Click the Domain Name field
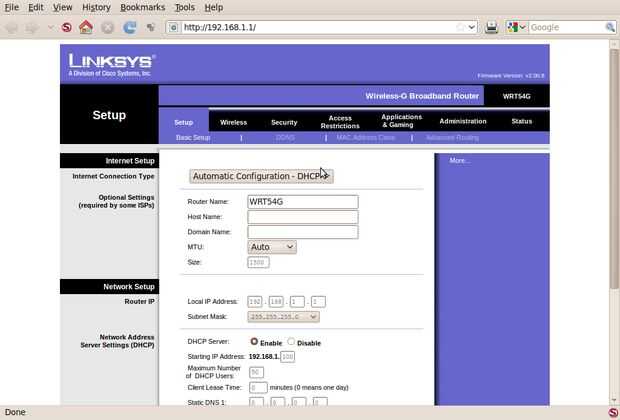The height and width of the screenshot is (420, 620). click(303, 232)
